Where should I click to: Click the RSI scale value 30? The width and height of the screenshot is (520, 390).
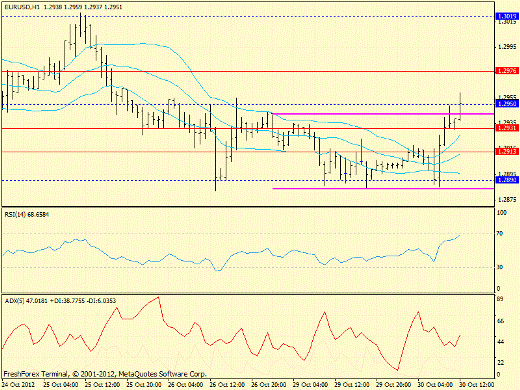pos(500,267)
